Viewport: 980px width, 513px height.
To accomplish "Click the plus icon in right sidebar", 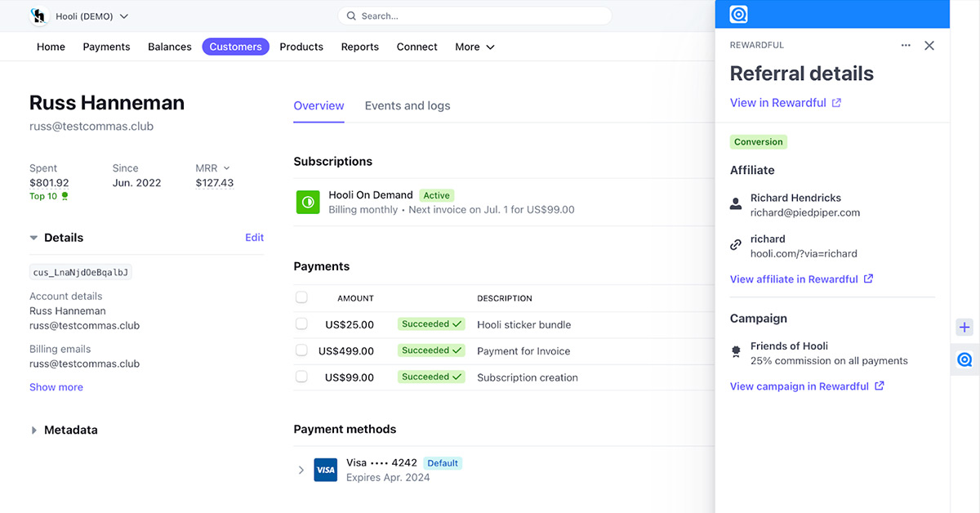I will 964,328.
